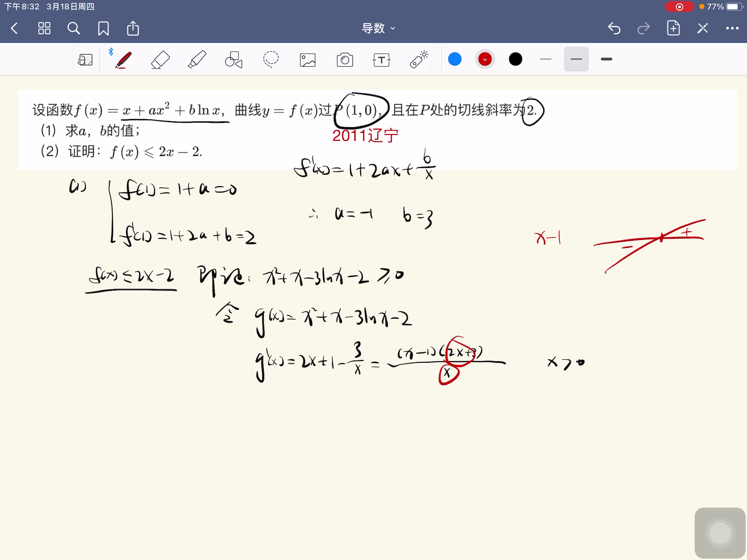Open the more options ellipsis menu
Image resolution: width=747 pixels, height=560 pixels.
[x=732, y=28]
